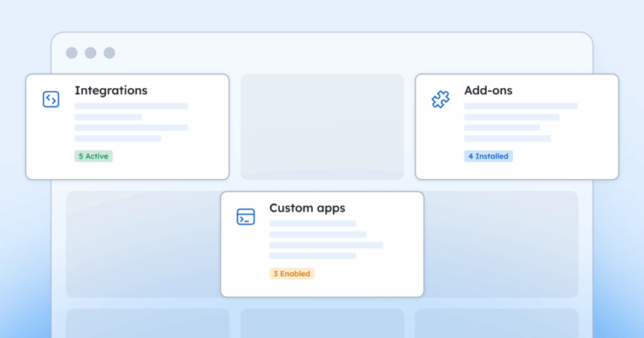Open the Custom apps card title
Viewport: 644px width, 338px height.
pyautogui.click(x=307, y=208)
